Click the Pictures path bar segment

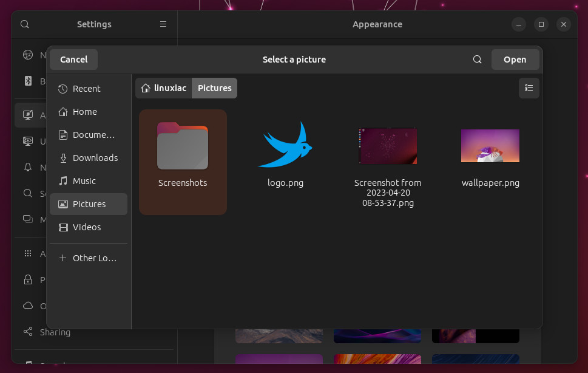(214, 88)
